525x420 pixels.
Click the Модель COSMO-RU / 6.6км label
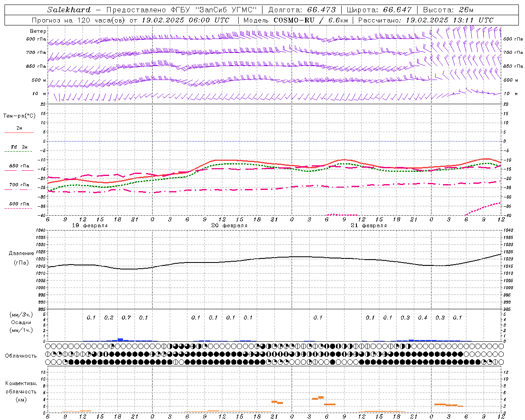coord(296,20)
